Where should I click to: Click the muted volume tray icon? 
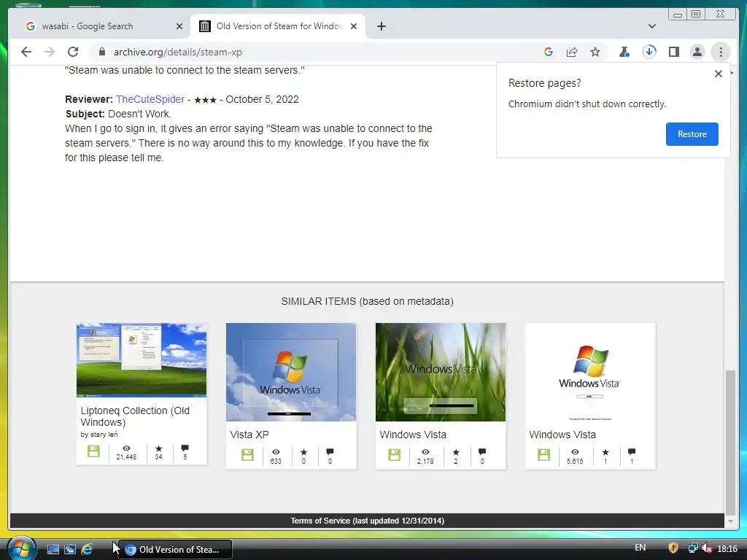(x=707, y=548)
